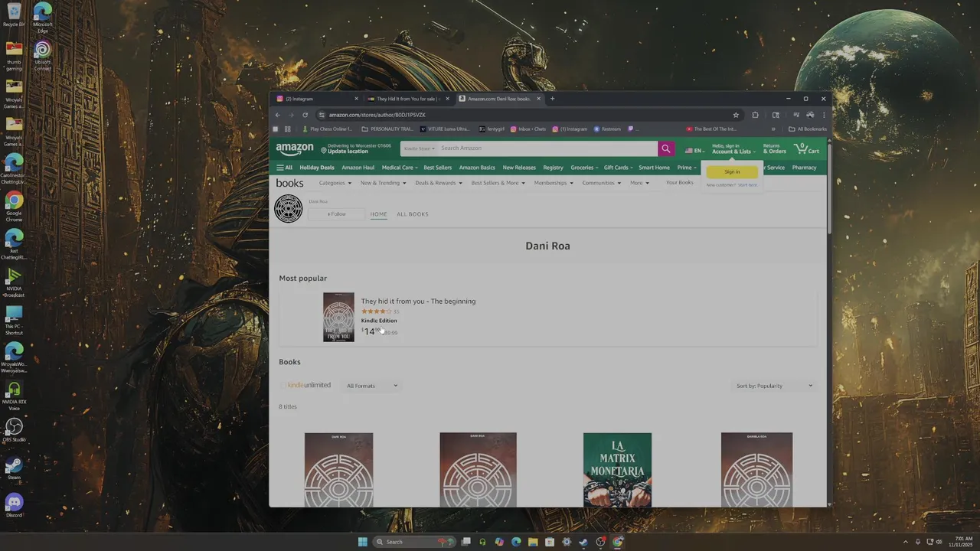Launch OBS Studio from desktop
The image size is (980, 551).
click(x=14, y=430)
